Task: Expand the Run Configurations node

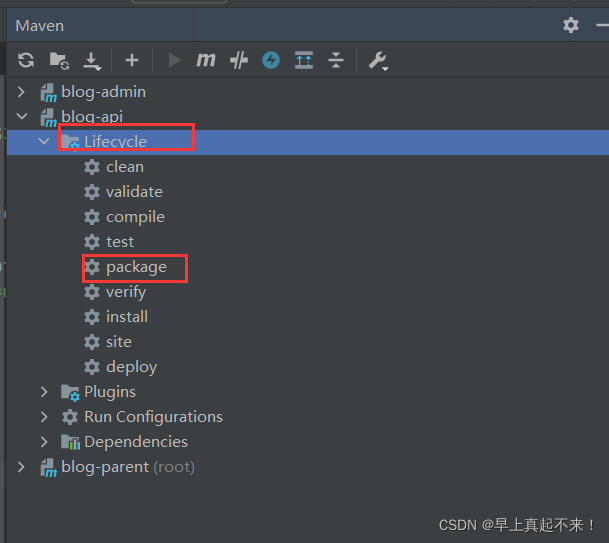Action: click(x=44, y=417)
